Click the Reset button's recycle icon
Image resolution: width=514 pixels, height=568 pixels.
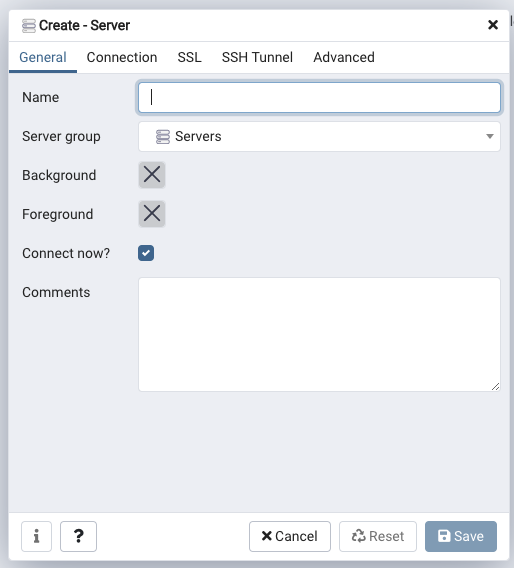(359, 536)
